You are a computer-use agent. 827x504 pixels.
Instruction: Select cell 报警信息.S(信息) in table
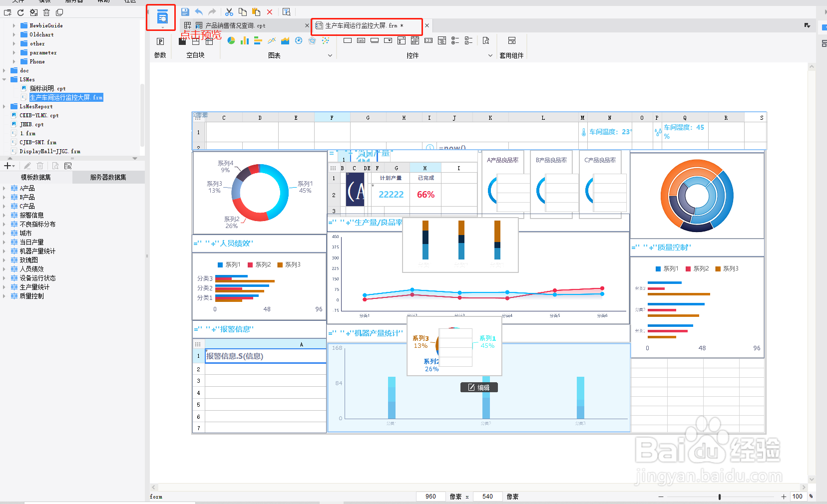(265, 356)
